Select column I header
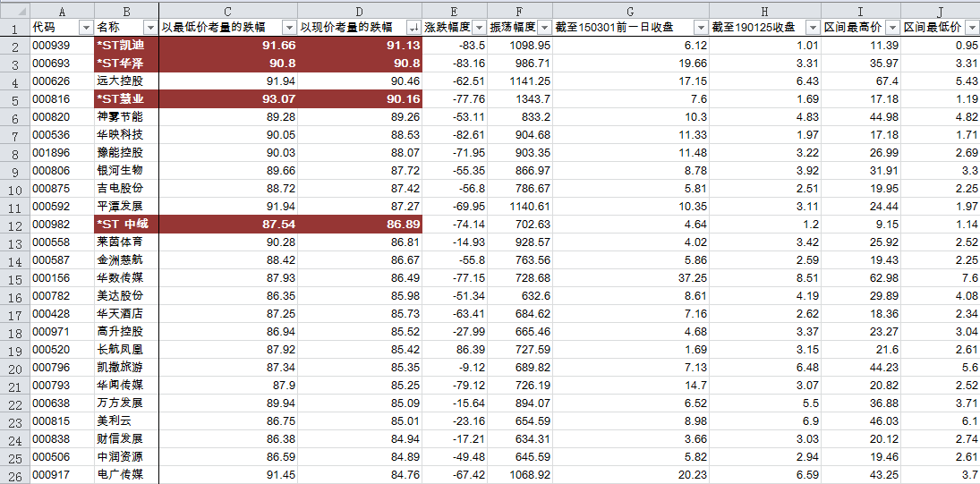This screenshot has height=484, width=980. (x=861, y=11)
